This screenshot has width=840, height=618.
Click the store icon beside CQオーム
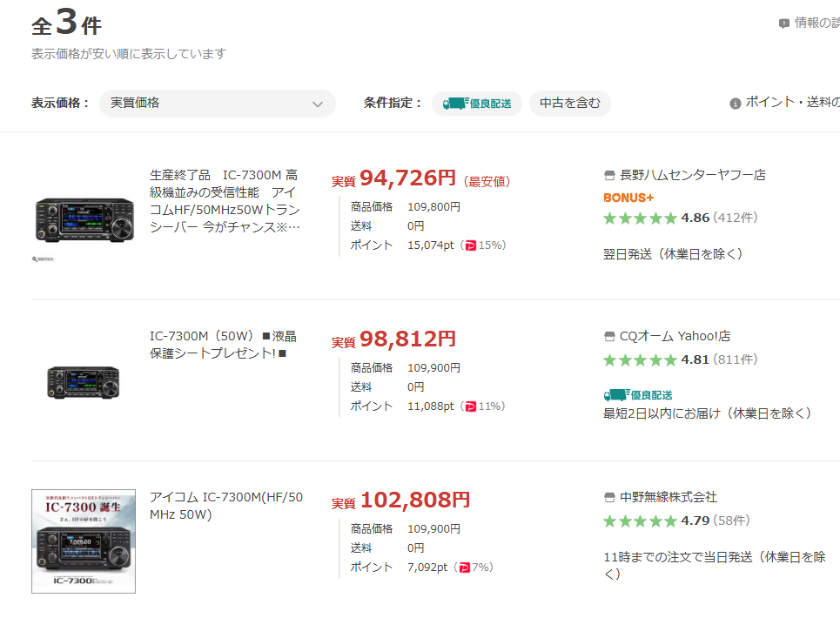pos(609,336)
